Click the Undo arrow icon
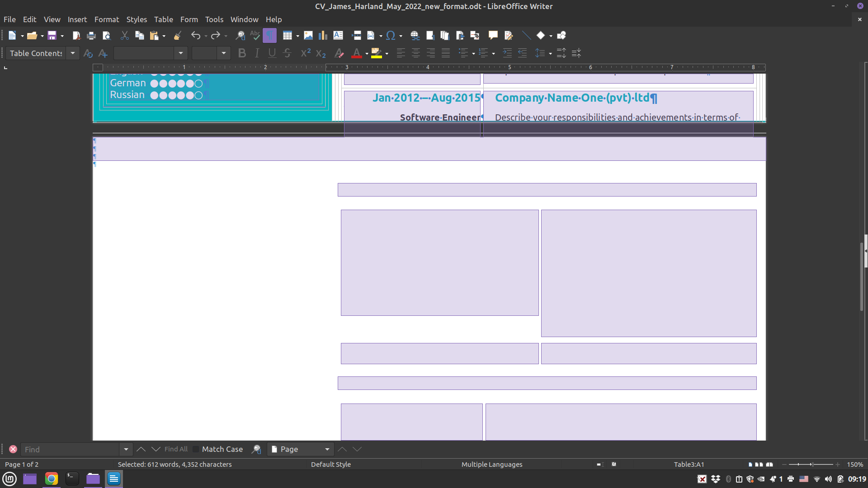This screenshot has width=868, height=488. pyautogui.click(x=195, y=35)
